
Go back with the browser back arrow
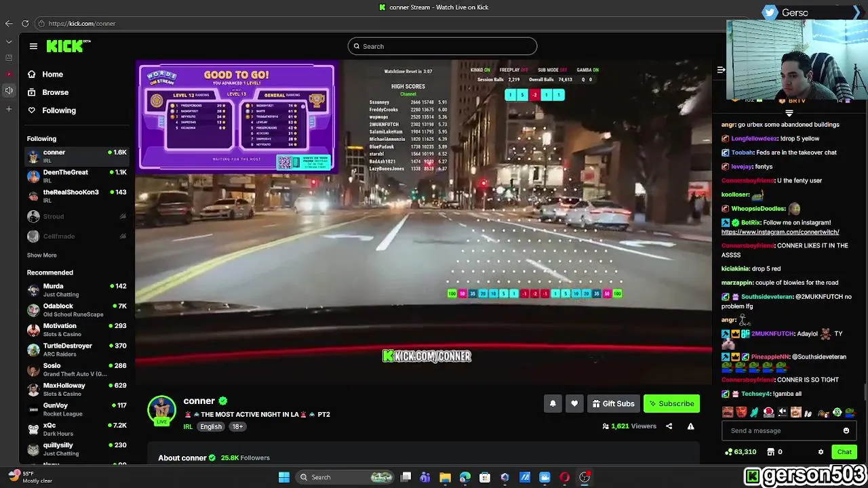point(9,24)
